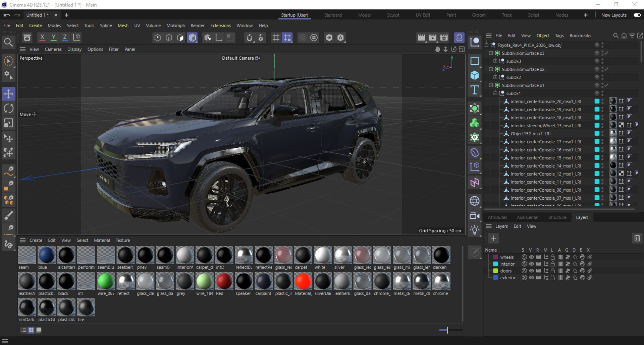Add a Sky/Environment globe object
Image resolution: width=644 pixels, height=345 pixels.
click(x=475, y=201)
